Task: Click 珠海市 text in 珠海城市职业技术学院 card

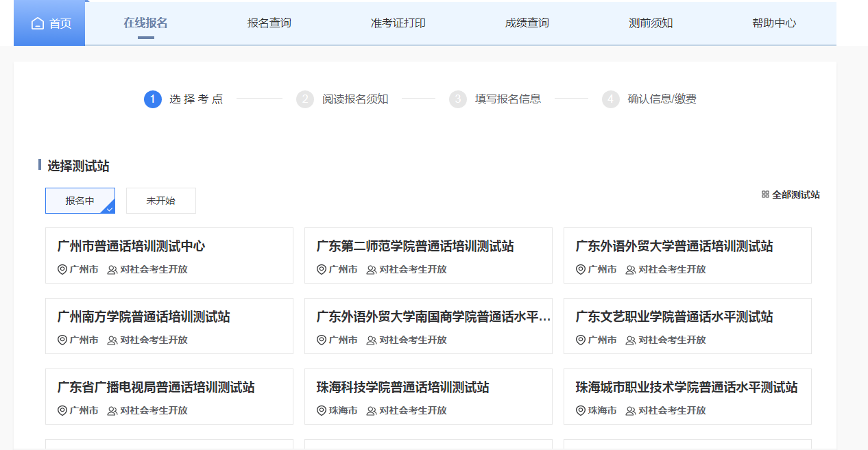Action: [602, 411]
